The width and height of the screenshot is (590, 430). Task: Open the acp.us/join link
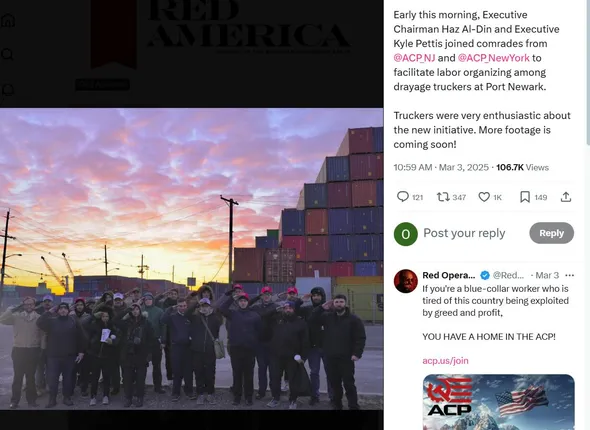click(x=445, y=360)
